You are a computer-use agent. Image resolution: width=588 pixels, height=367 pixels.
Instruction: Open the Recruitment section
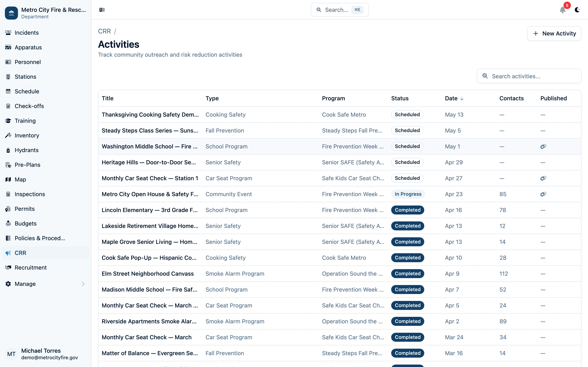point(31,268)
